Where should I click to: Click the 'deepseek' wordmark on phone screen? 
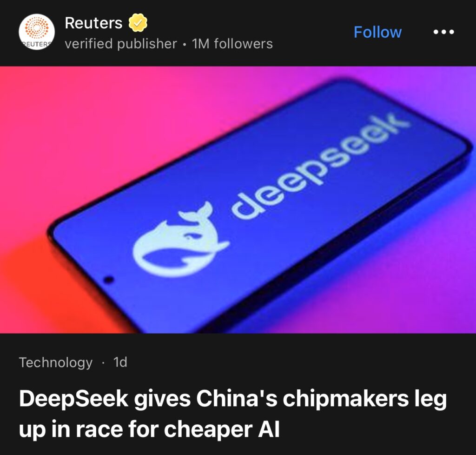point(319,167)
